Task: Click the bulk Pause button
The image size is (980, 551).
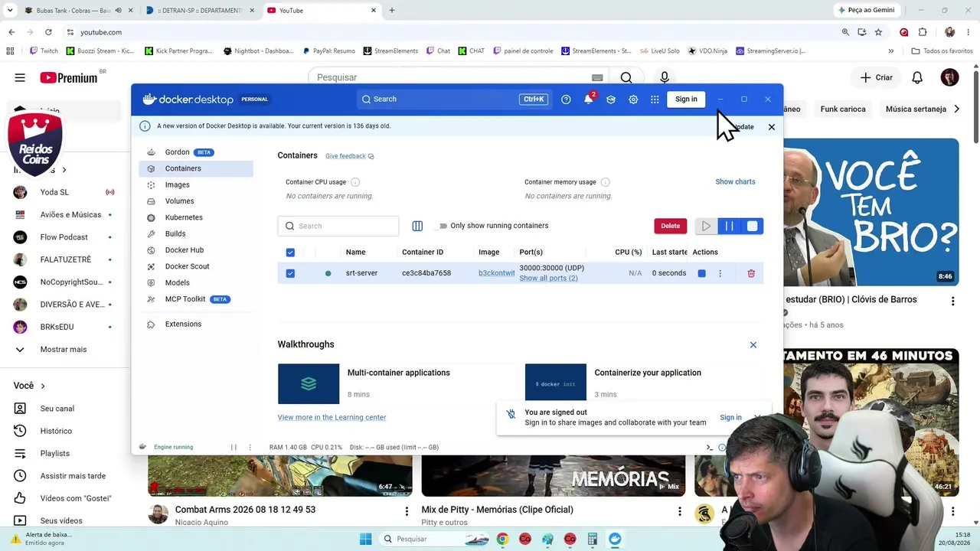Action: click(729, 226)
